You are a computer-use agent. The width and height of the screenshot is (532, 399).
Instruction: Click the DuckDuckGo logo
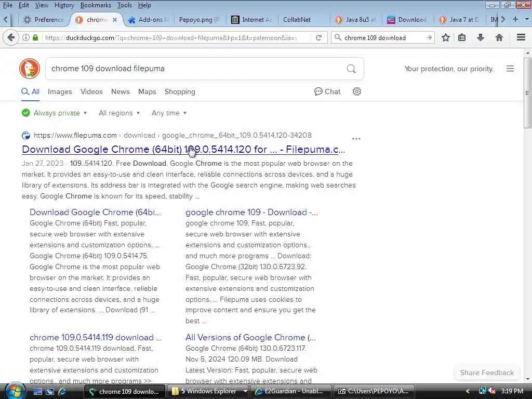point(30,69)
